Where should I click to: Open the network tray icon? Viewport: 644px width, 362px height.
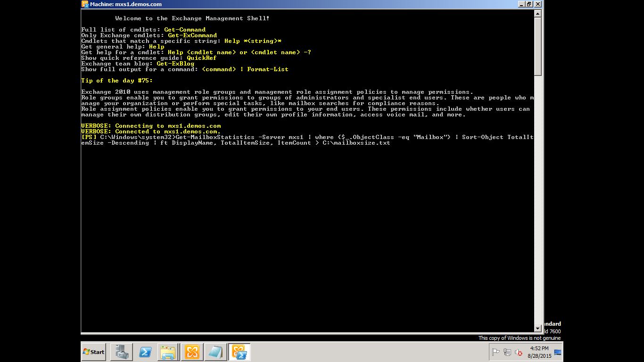click(x=507, y=352)
